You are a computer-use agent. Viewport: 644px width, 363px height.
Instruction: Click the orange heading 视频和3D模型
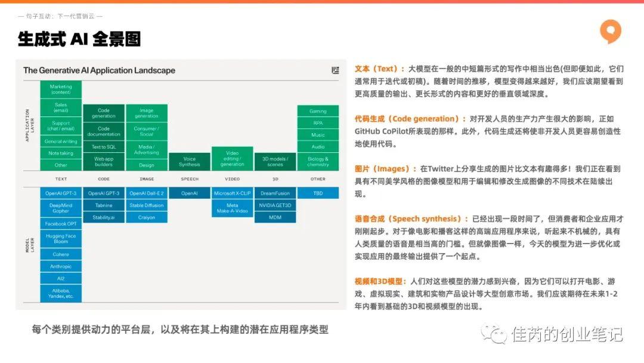(380, 282)
